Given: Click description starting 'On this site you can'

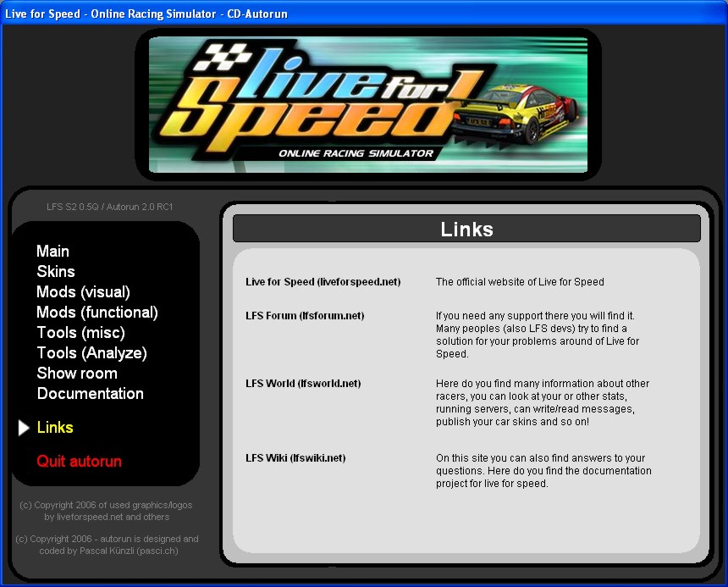Looking at the screenshot, I should [x=543, y=471].
